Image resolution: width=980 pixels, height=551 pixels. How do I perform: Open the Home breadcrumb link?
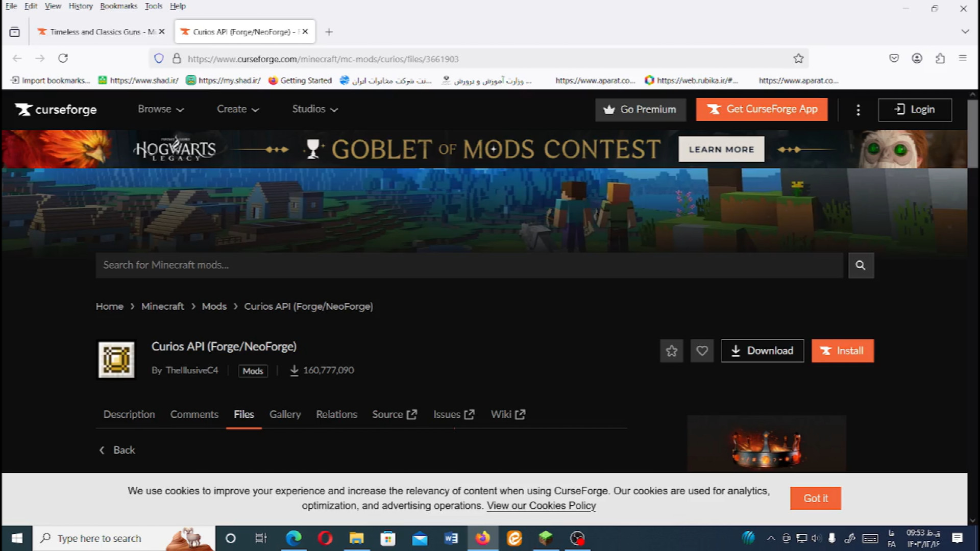[109, 307]
